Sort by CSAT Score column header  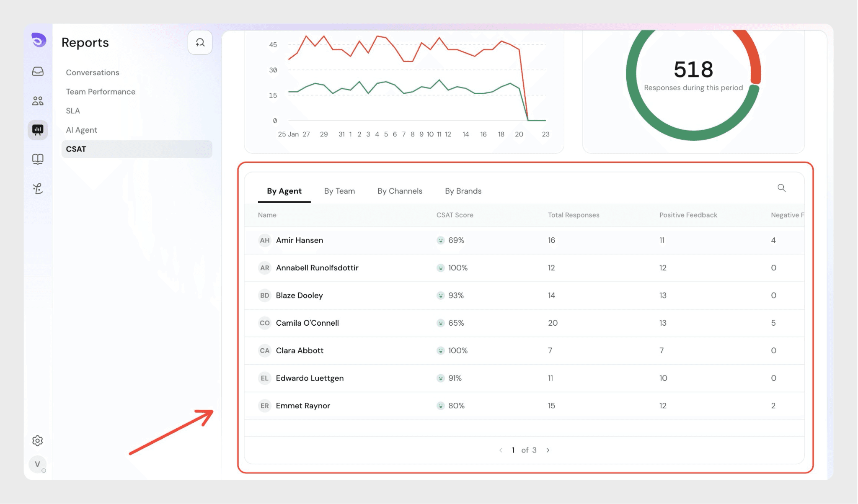point(455,215)
